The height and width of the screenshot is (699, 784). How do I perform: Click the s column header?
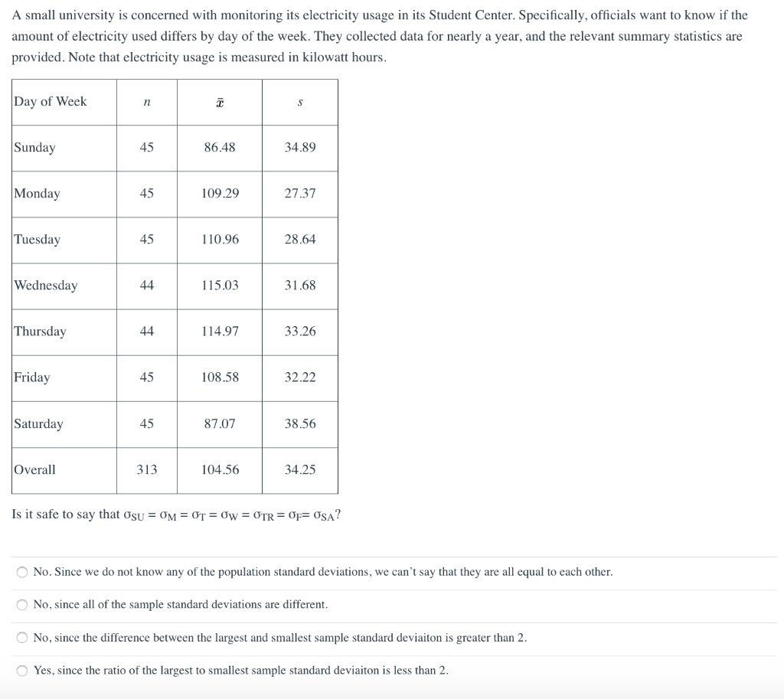pos(300,103)
